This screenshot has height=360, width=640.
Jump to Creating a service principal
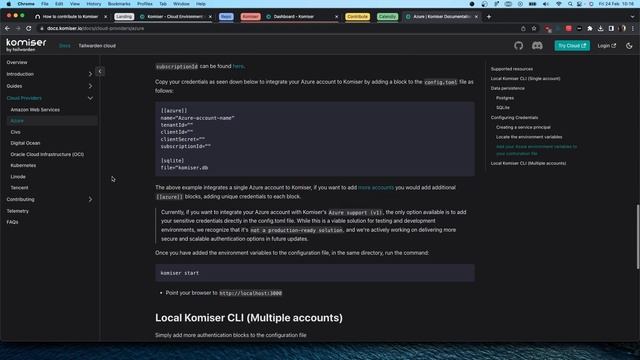click(523, 127)
